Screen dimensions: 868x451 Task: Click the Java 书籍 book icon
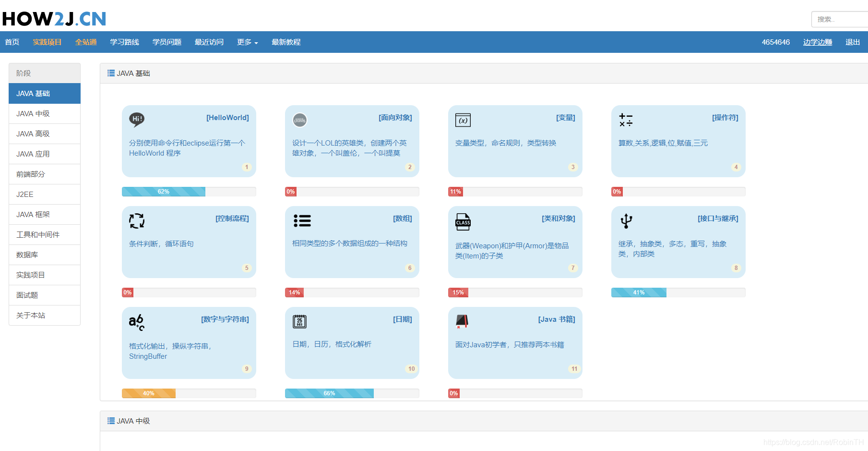click(462, 321)
